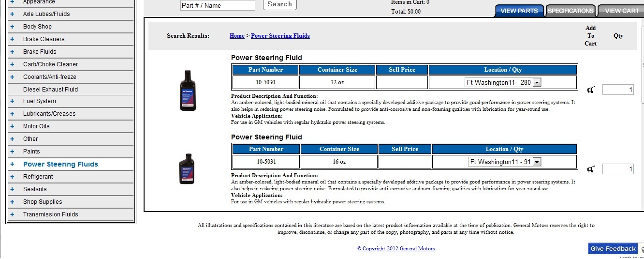Image resolution: width=644 pixels, height=259 pixels.
Task: Expand the plus icon beside Brake Fluids
Action: click(12, 52)
